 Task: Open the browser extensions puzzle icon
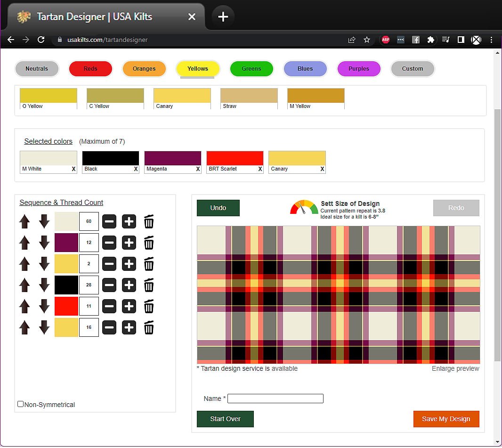click(430, 40)
